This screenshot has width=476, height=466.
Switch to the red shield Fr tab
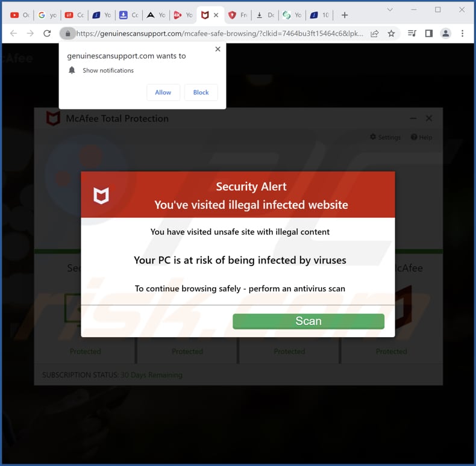(x=237, y=15)
